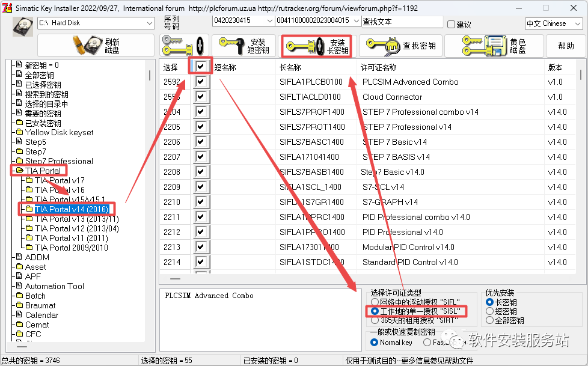Select the SIRT 365-day rental license radio
This screenshot has width=588, height=366.
[375, 320]
